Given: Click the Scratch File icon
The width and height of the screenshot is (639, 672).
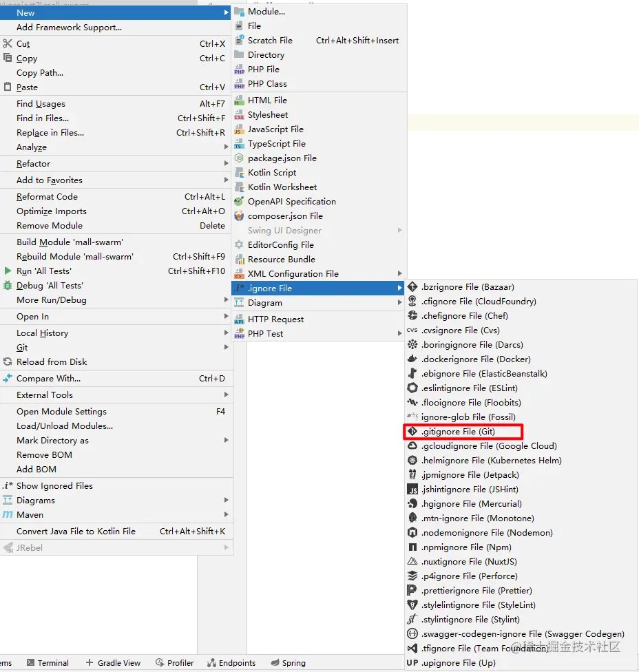Looking at the screenshot, I should 239,41.
